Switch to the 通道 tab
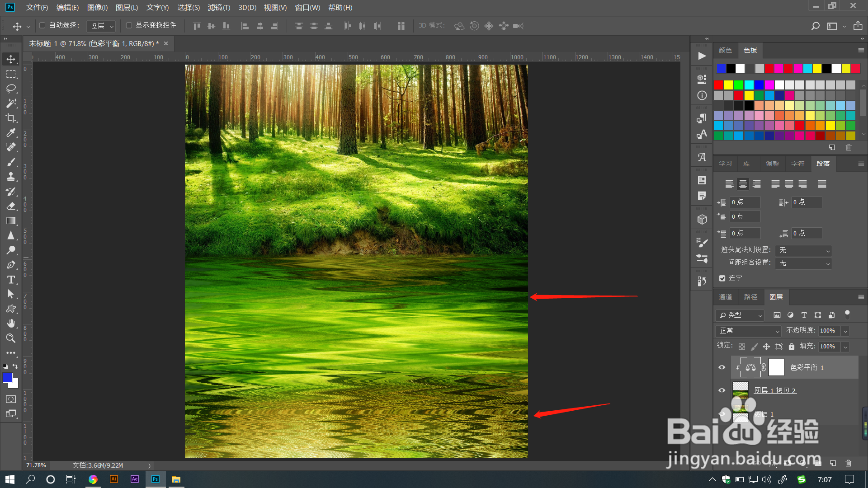This screenshot has height=488, width=868. [725, 297]
